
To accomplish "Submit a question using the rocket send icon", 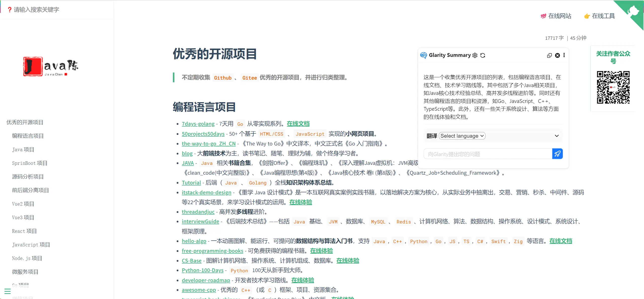I will click(x=557, y=154).
